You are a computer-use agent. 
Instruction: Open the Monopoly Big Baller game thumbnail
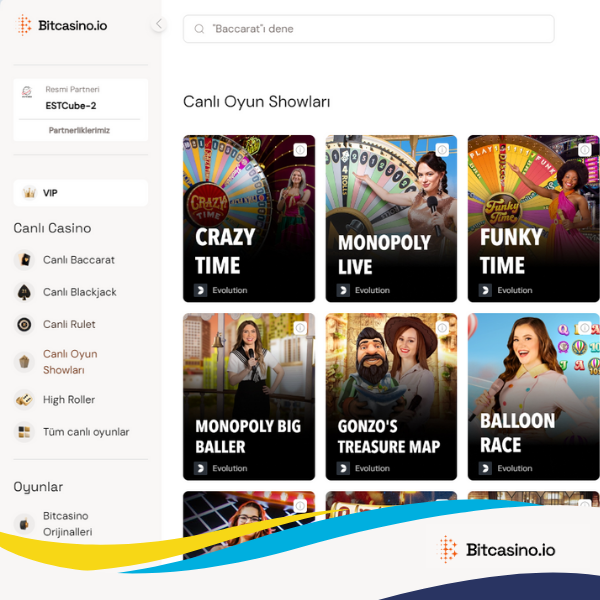point(249,396)
